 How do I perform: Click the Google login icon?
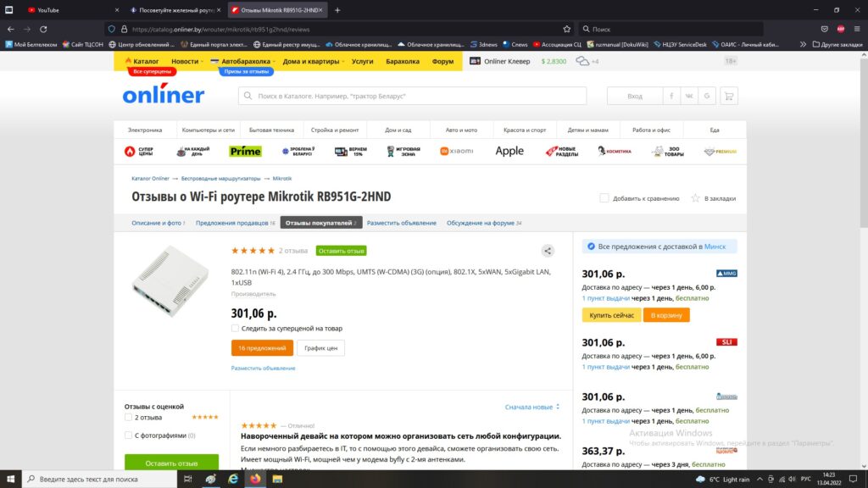(x=706, y=96)
